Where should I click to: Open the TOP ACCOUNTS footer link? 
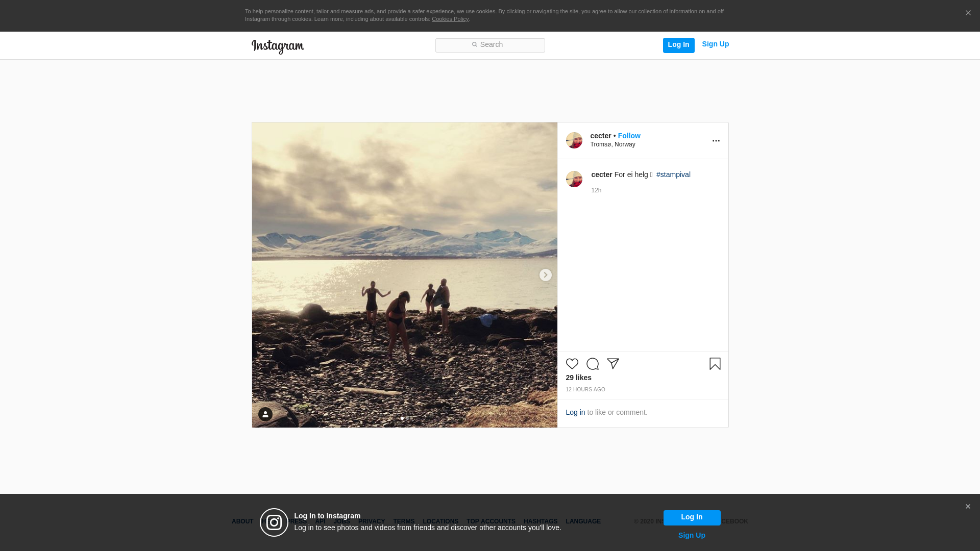click(491, 521)
